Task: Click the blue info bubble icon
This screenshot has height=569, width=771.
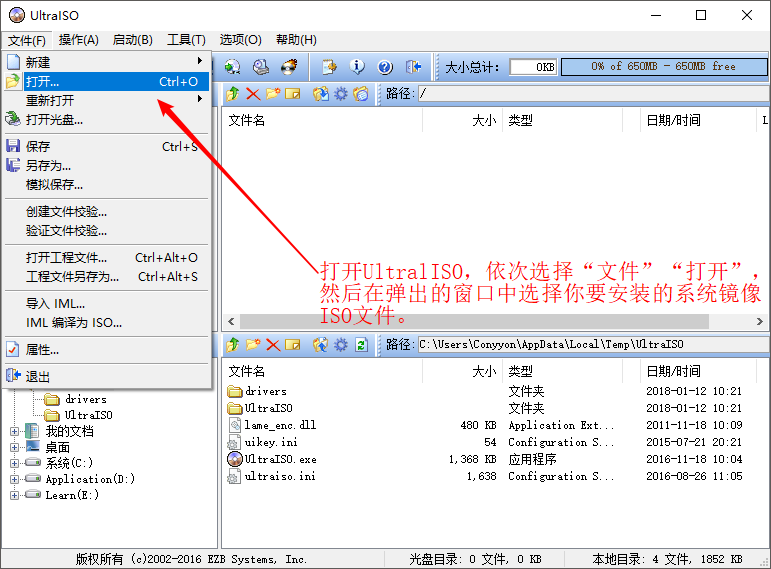Action: pos(357,67)
